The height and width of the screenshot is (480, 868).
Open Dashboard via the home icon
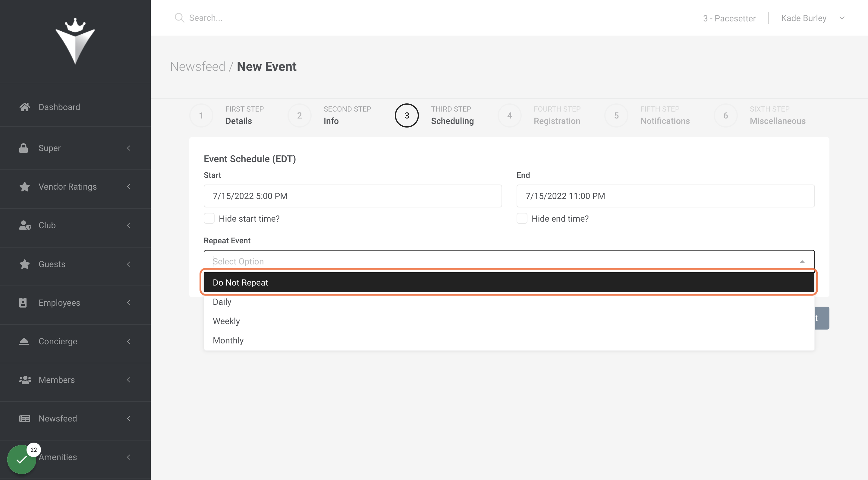click(x=24, y=107)
